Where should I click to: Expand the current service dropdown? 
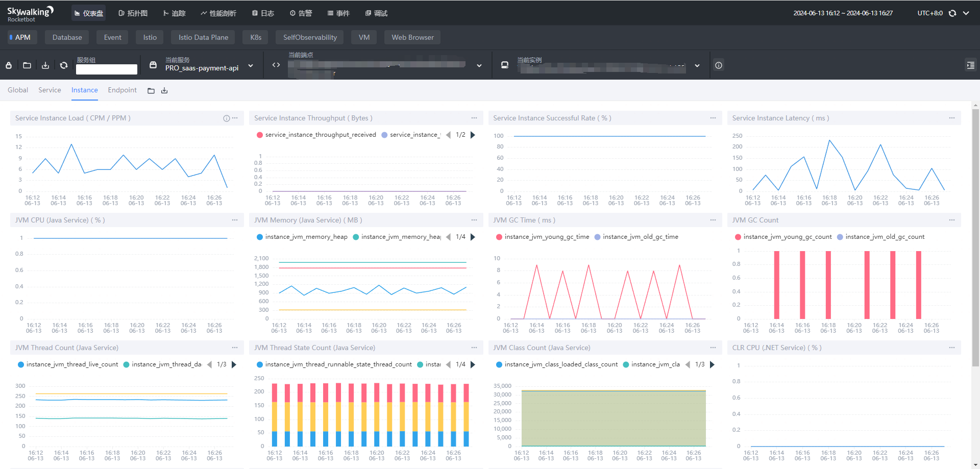(251, 66)
